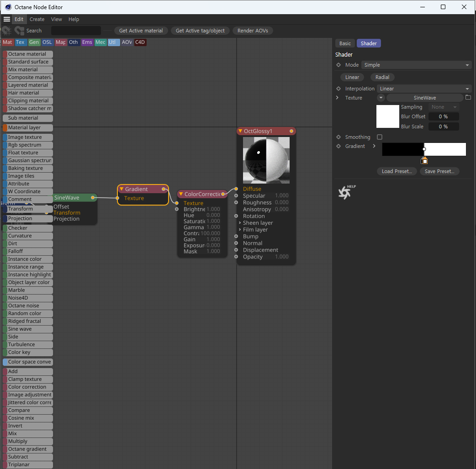Expand the Film layer section
This screenshot has height=469, width=476.
[x=240, y=230]
